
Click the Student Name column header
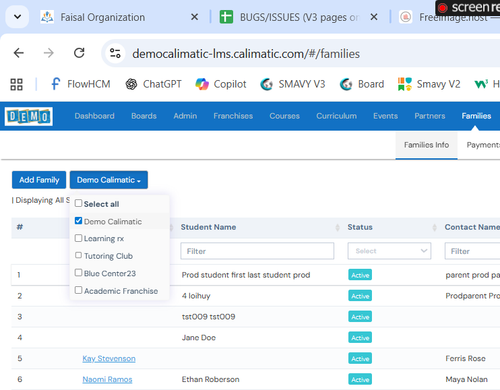[208, 227]
